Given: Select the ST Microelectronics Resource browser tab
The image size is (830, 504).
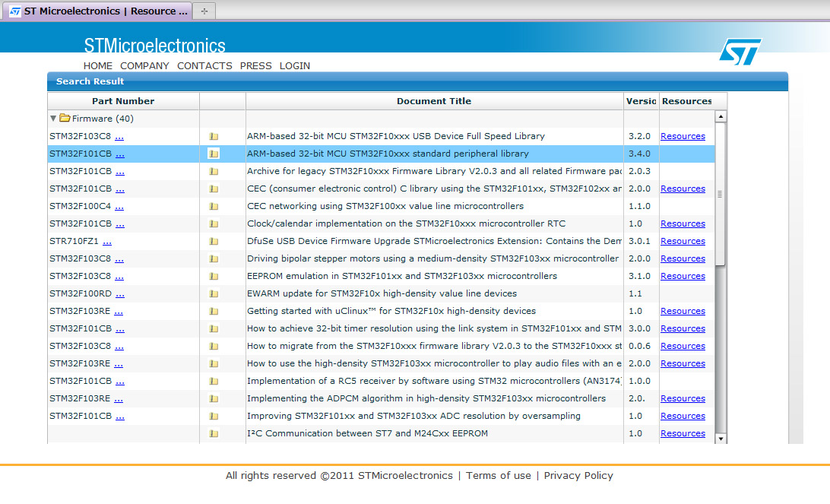Looking at the screenshot, I should (98, 11).
